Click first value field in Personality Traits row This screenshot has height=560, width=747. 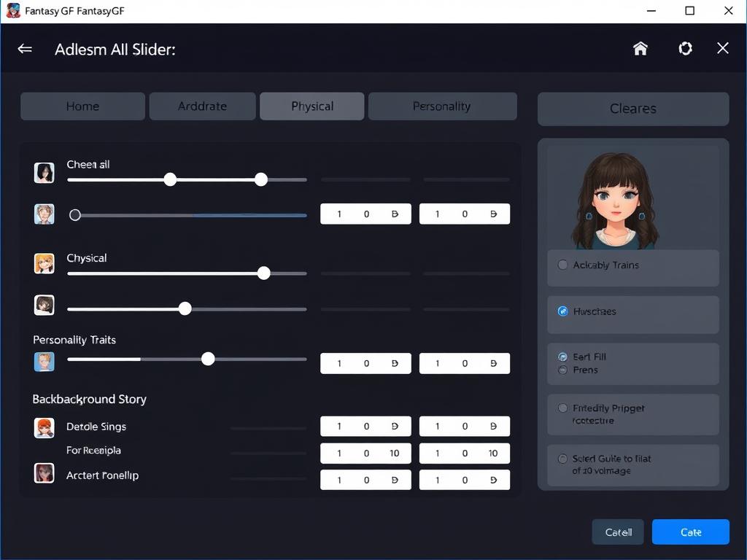[366, 363]
